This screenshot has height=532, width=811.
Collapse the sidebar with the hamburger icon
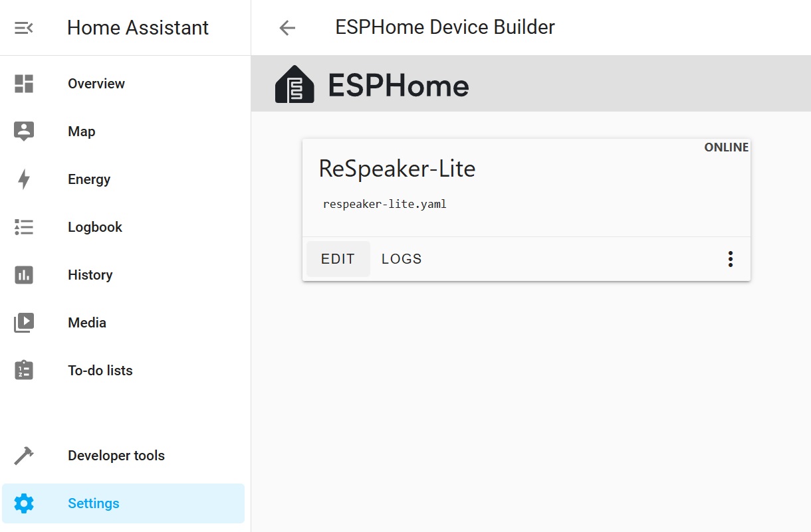(x=24, y=28)
